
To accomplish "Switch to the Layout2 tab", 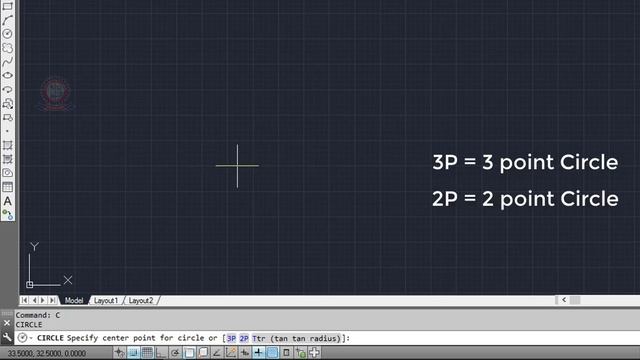I will [141, 300].
